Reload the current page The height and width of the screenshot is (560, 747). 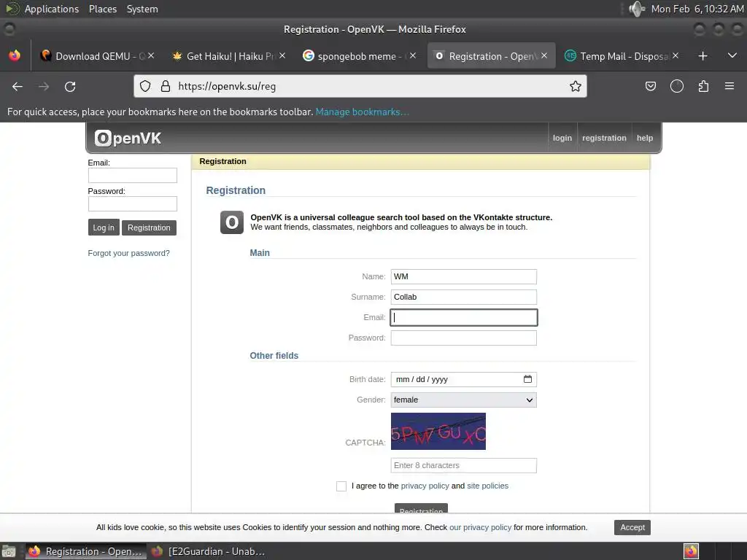pos(70,86)
